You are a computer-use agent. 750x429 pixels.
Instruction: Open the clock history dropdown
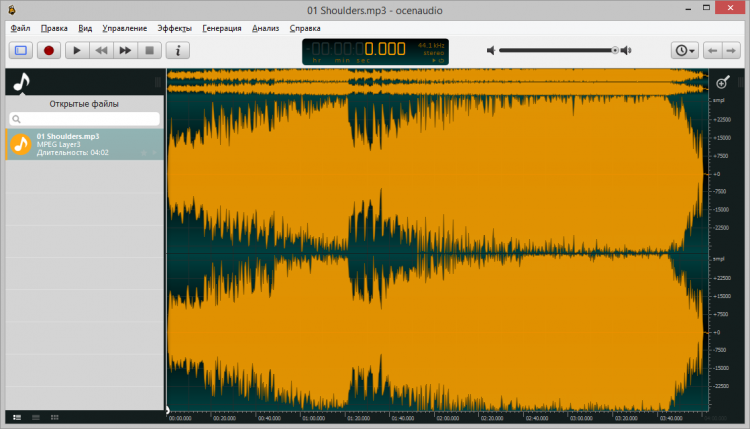[x=685, y=50]
